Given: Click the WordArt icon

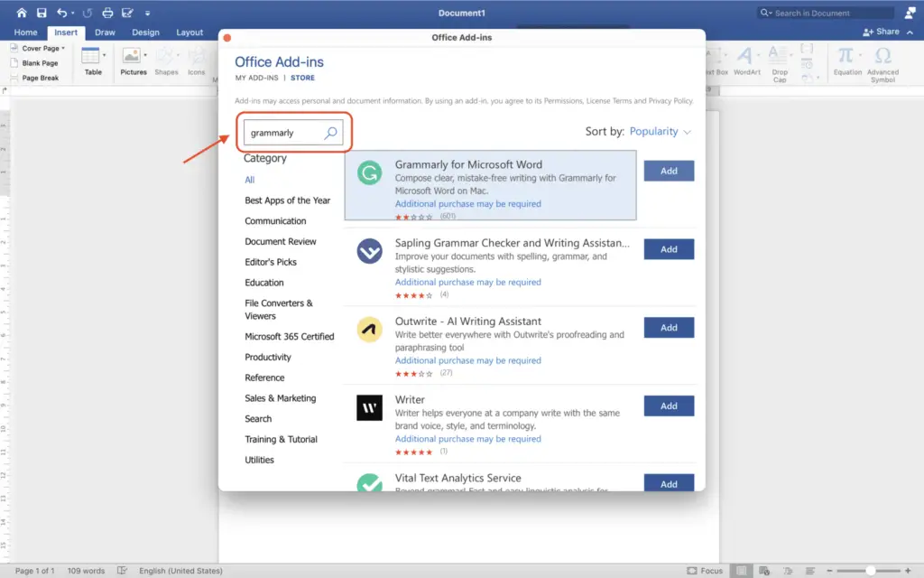Looking at the screenshot, I should point(744,56).
